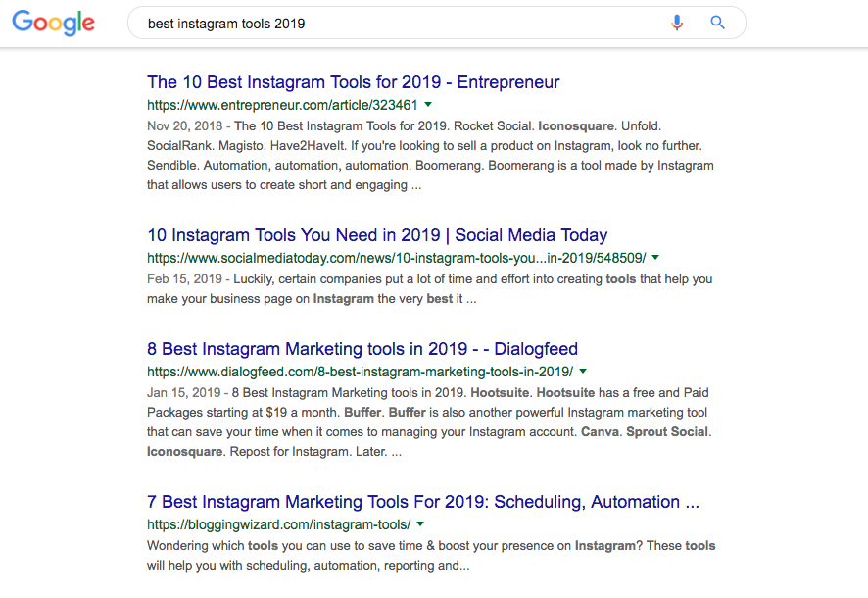Open 8 Best Instagram Marketing tools Dialogfeed result
This screenshot has width=868, height=598.
tap(362, 349)
